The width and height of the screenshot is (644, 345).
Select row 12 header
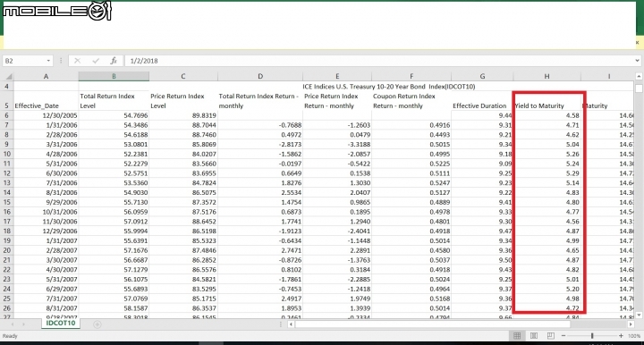tap(7, 173)
